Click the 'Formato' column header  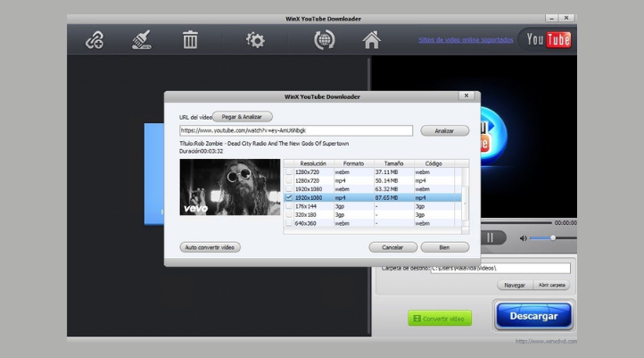click(353, 163)
